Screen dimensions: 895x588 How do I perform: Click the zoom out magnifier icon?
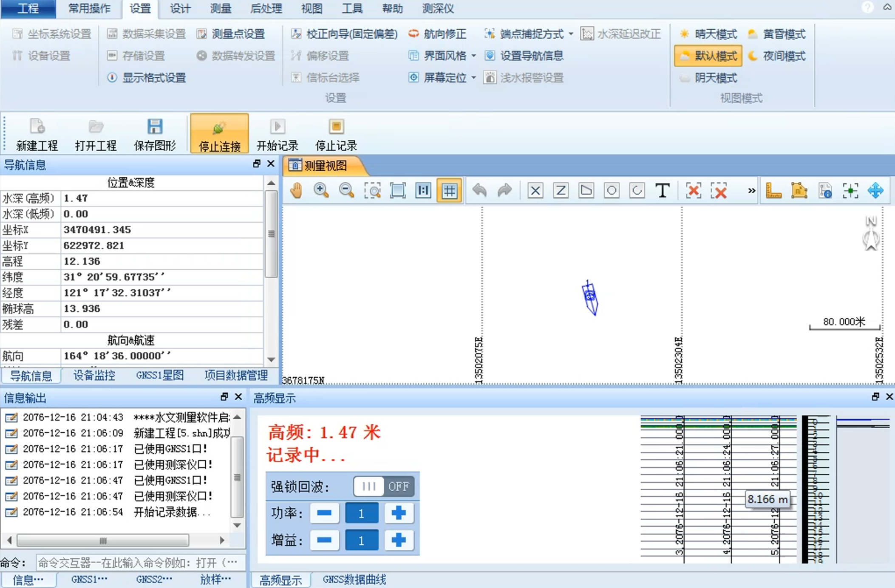[346, 190]
